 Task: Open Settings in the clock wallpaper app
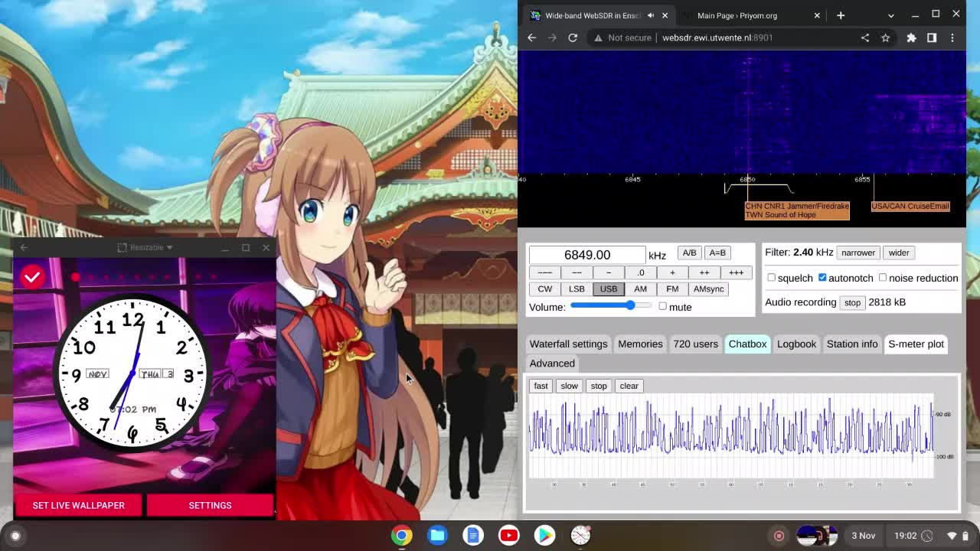[210, 505]
